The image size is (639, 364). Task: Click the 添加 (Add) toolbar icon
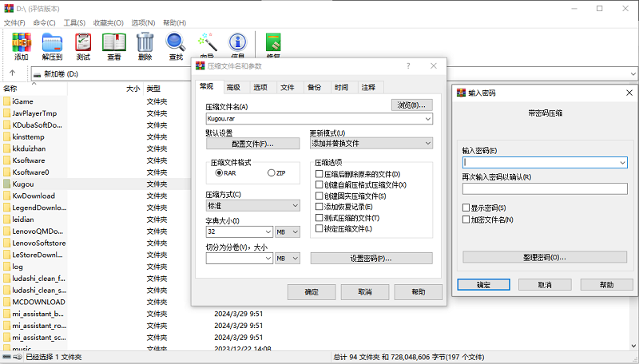[22, 45]
